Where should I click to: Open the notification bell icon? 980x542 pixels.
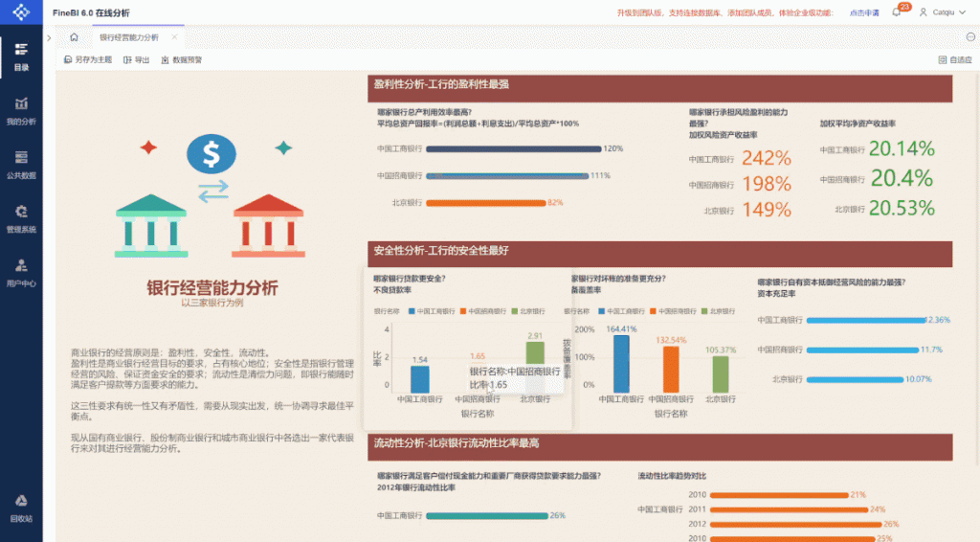click(896, 11)
